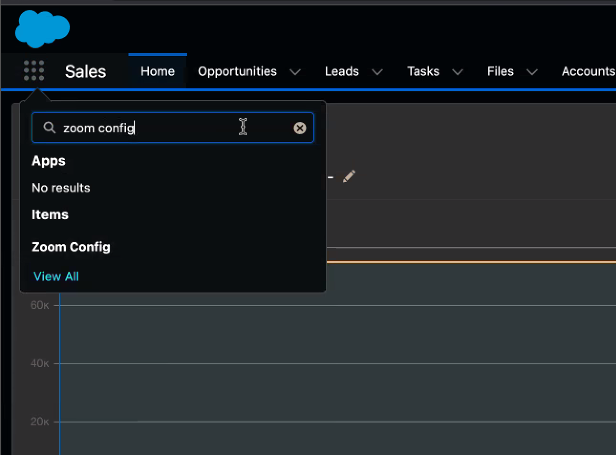Click the 40k axis label
Viewport: 616px width, 455px height.
click(40, 363)
